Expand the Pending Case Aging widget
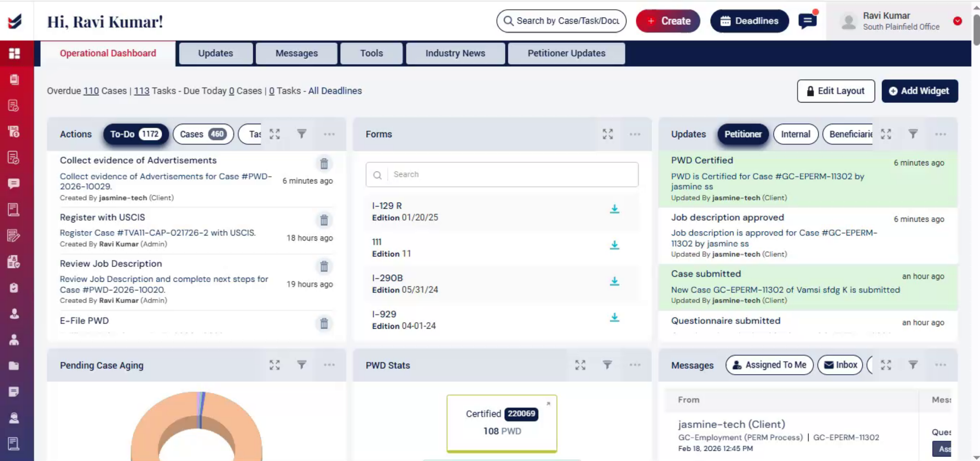This screenshot has height=461, width=980. 275,365
